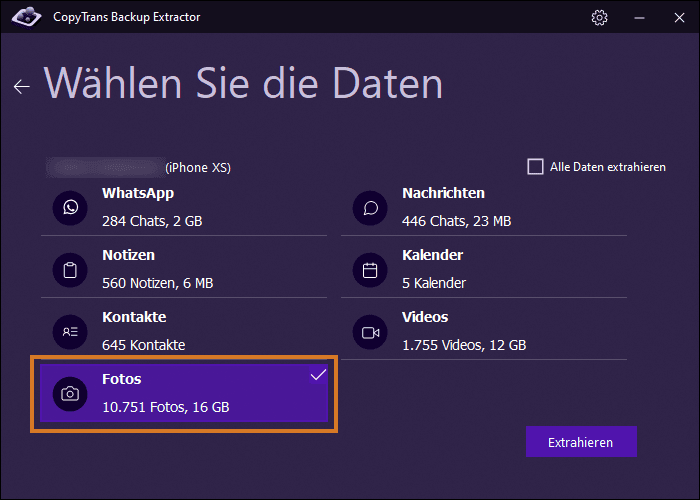Click the Kalender calendar icon
This screenshot has height=500, width=700.
[x=370, y=270]
